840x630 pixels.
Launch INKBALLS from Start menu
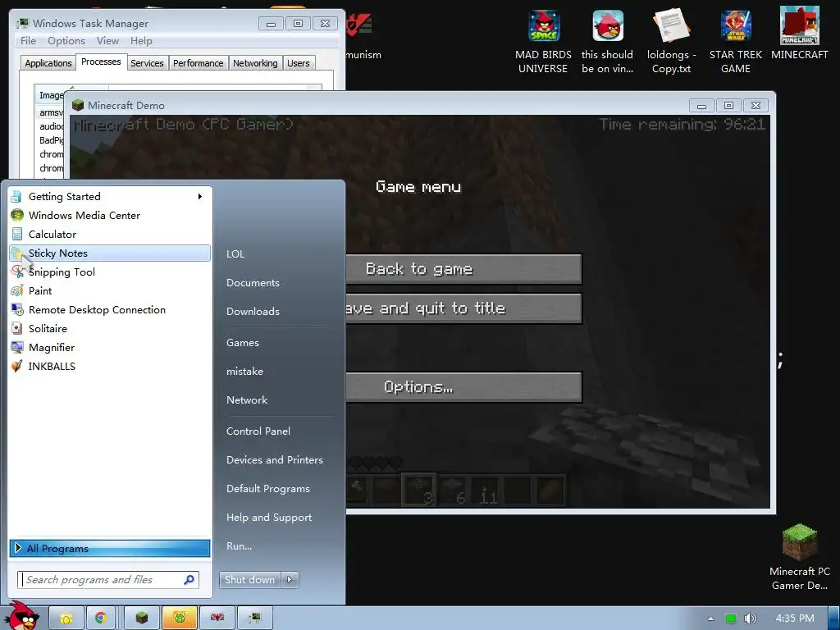(x=110, y=367)
